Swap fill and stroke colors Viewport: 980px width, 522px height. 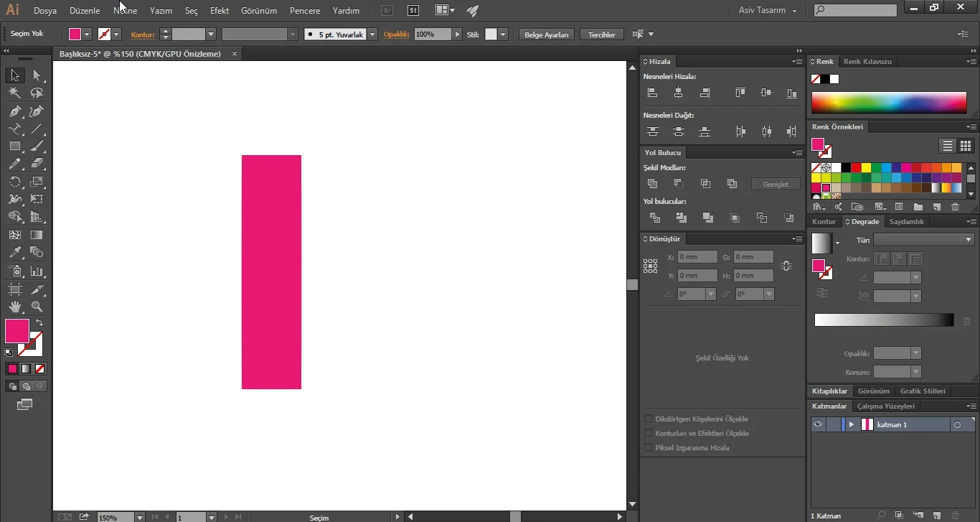(x=39, y=323)
